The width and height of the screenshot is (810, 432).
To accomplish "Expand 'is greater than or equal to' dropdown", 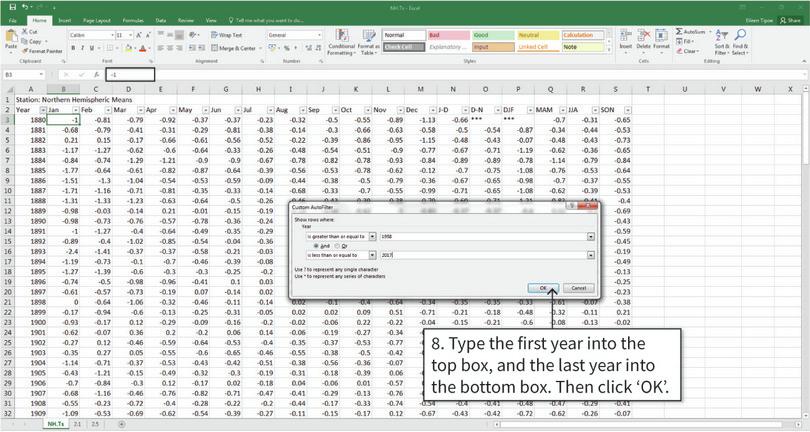I will click(372, 237).
